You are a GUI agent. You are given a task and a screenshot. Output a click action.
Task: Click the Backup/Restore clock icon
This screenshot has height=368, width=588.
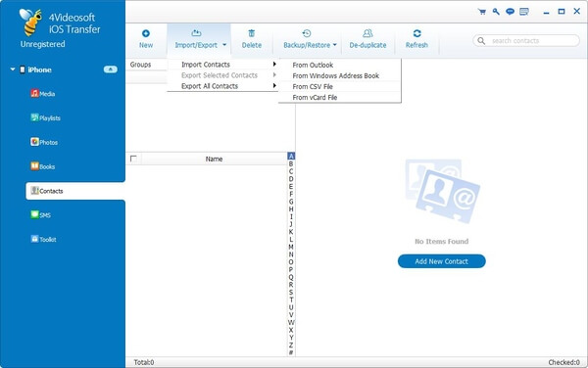(307, 33)
